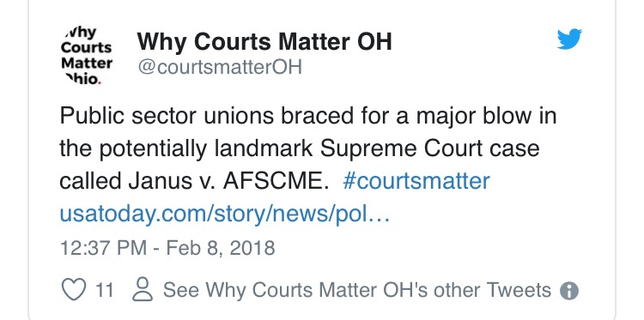Visit the @courtsmatterOH handle

click(220, 67)
